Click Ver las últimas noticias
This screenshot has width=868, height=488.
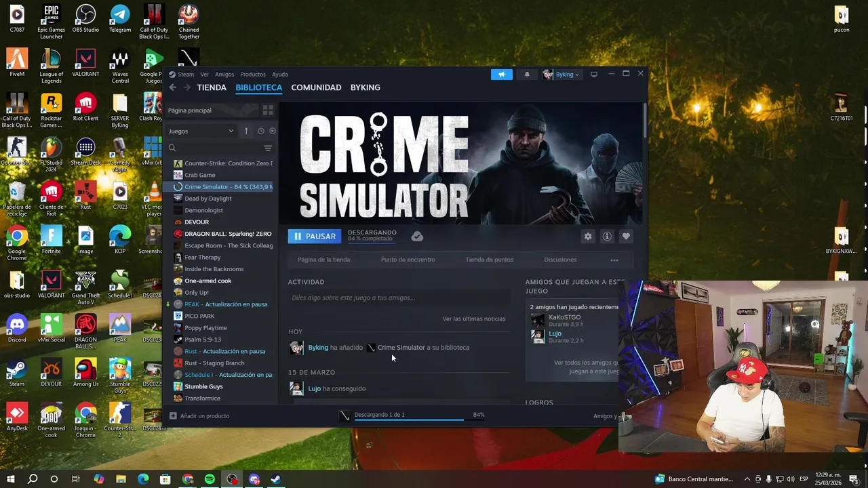click(474, 319)
